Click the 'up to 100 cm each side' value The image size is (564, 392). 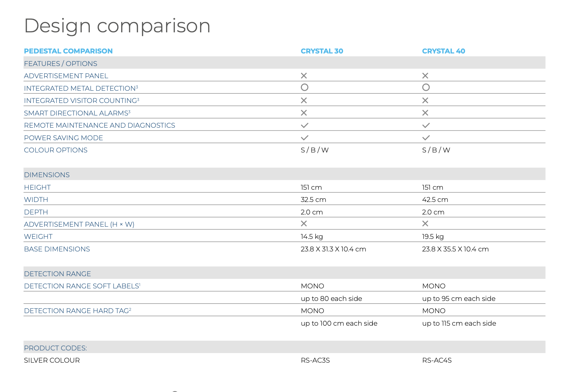tap(339, 323)
